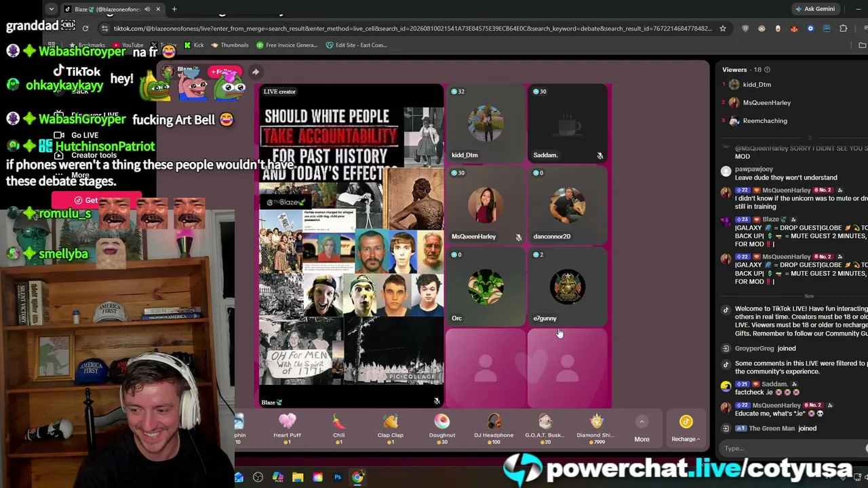Click site info icon in address bar
This screenshot has height=488, width=868.
104,28
